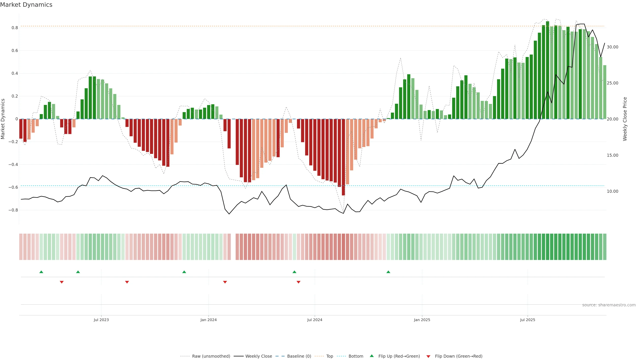
Task: Click the source: sharemaestro.com text
Action: (609, 305)
